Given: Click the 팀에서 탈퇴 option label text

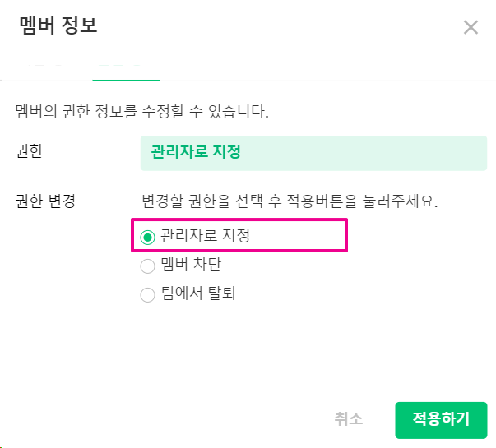Looking at the screenshot, I should 197,293.
